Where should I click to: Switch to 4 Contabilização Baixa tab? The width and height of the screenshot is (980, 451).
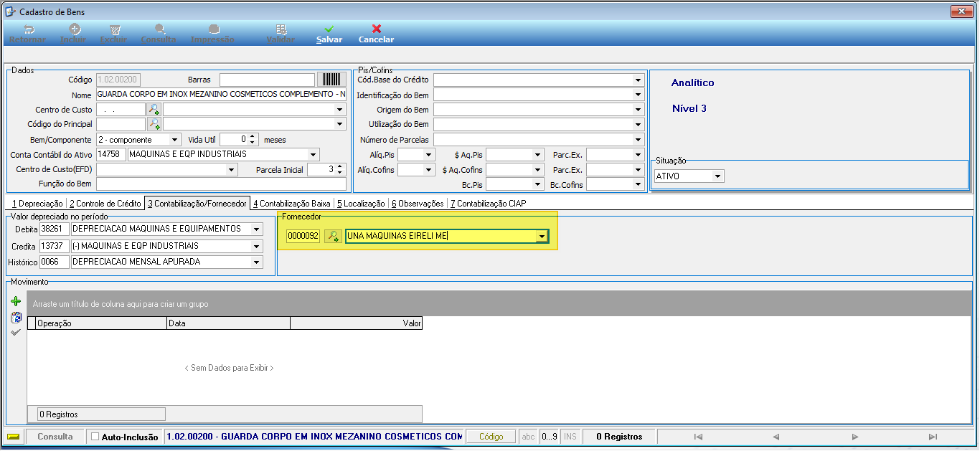(x=292, y=204)
